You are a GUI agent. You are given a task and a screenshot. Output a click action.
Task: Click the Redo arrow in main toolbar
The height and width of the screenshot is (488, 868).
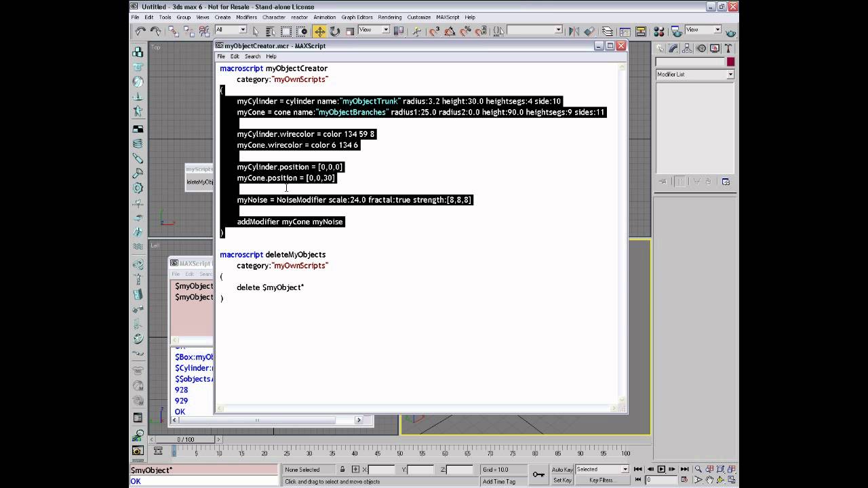[x=155, y=31]
